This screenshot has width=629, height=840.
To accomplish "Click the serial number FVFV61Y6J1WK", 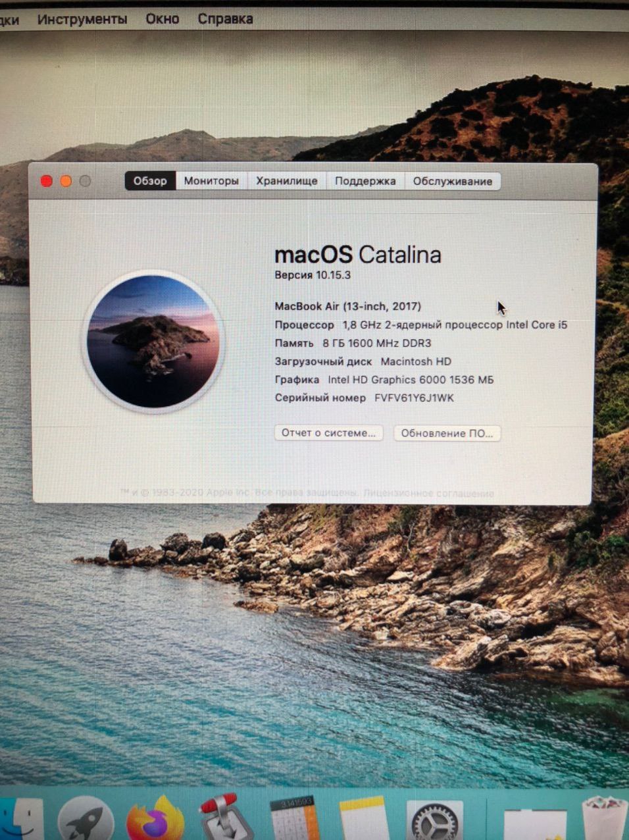I will (415, 398).
